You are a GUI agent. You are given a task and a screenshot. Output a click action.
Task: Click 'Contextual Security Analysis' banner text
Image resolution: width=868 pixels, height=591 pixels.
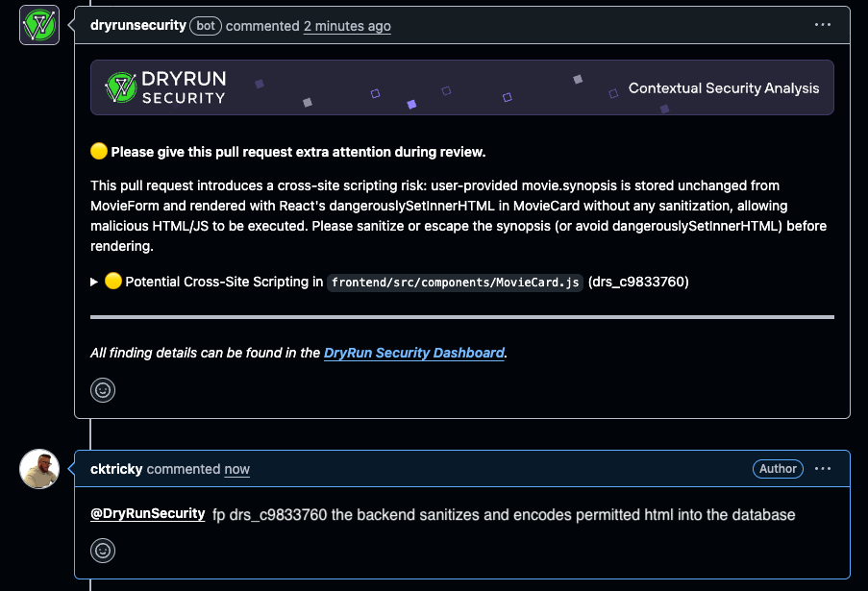pos(724,88)
